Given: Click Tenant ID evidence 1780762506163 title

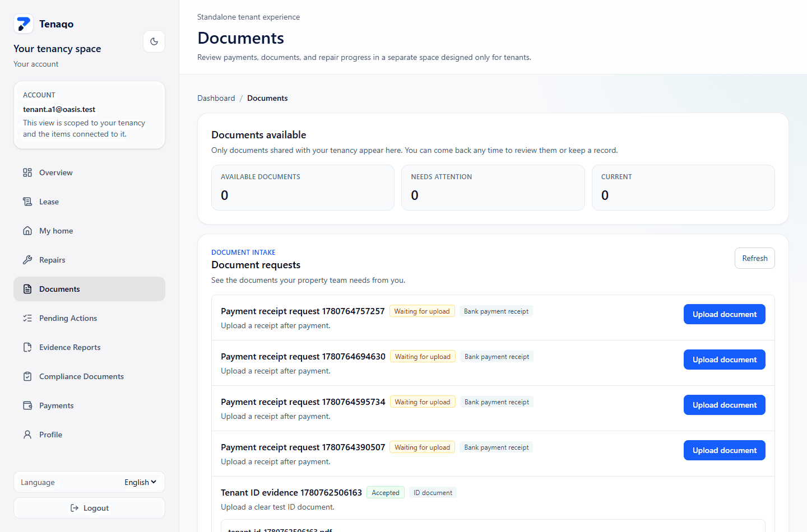Looking at the screenshot, I should tap(291, 493).
